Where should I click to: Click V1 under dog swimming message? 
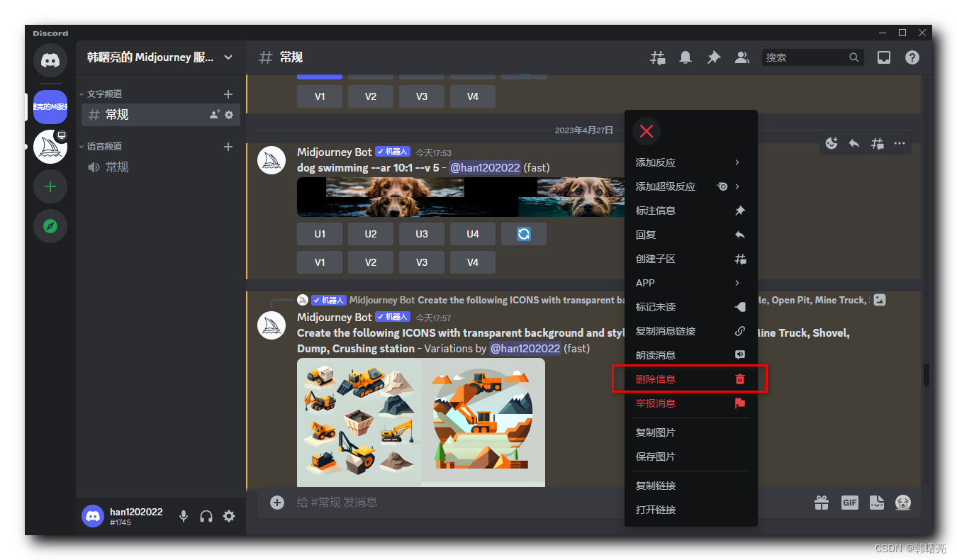point(320,262)
